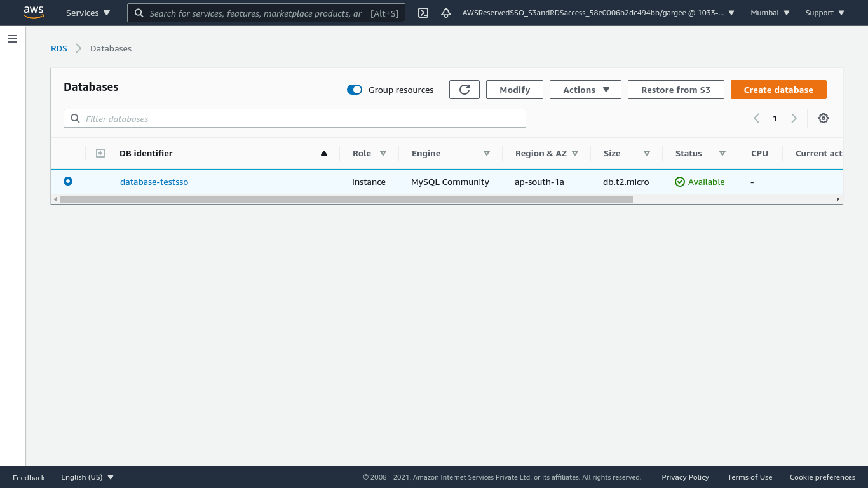The image size is (868, 488).
Task: Click the Feedback link
Action: tap(29, 477)
